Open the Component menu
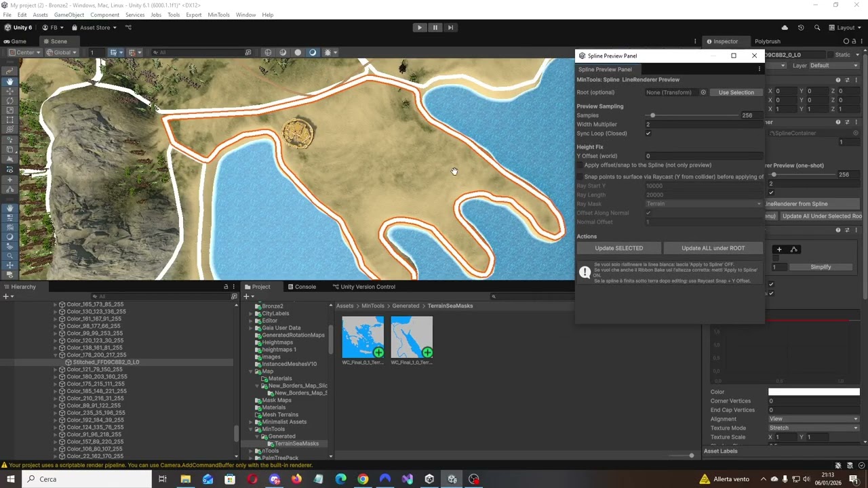The image size is (868, 488). tap(104, 15)
